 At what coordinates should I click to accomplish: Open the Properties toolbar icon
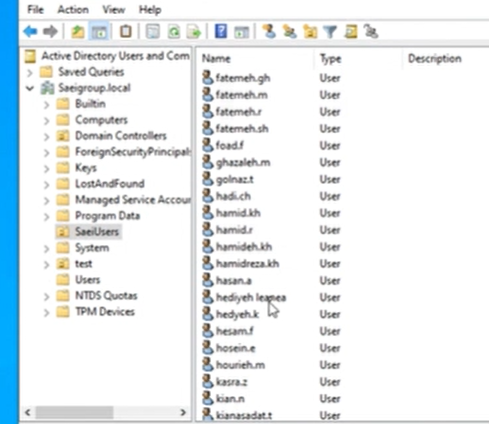pos(153,32)
